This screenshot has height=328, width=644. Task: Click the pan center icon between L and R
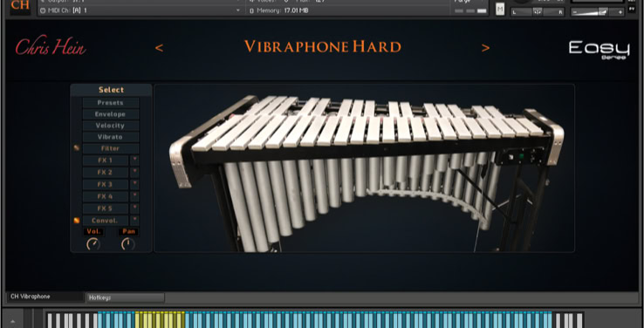tap(538, 12)
